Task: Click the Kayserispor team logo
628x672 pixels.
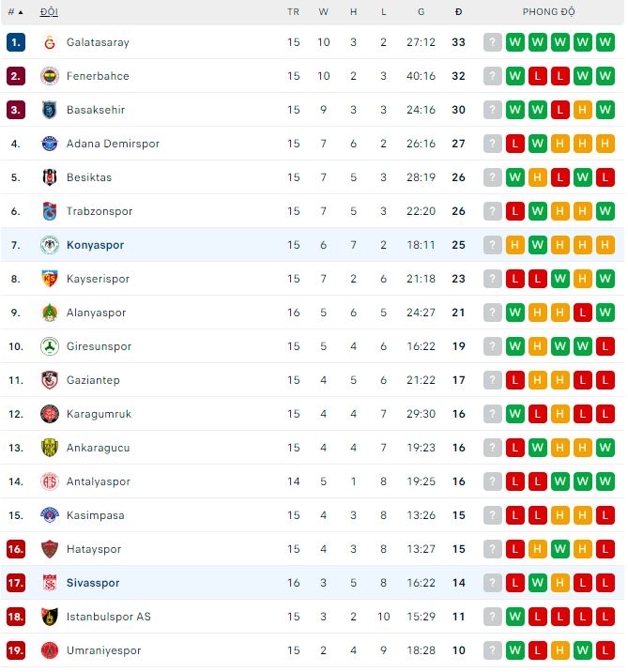Action: (50, 279)
